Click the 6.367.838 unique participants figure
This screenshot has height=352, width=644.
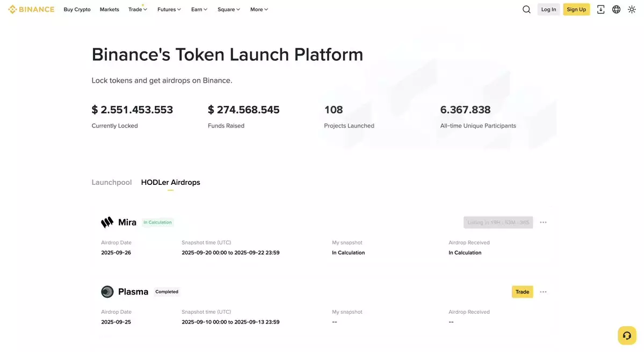click(x=465, y=110)
